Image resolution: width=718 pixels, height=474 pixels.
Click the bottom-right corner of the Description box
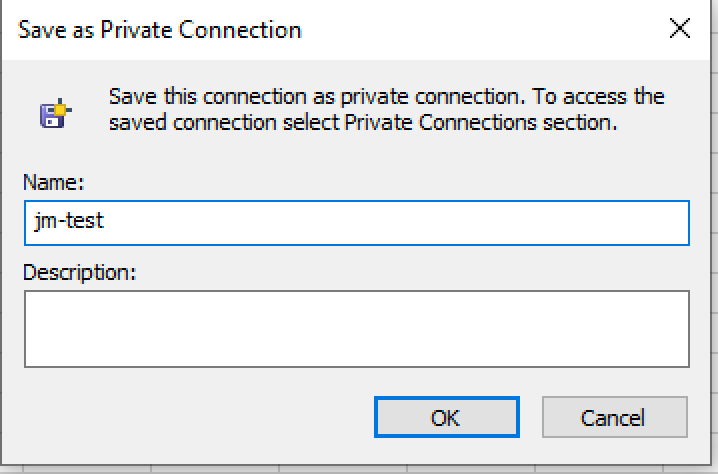pos(685,363)
